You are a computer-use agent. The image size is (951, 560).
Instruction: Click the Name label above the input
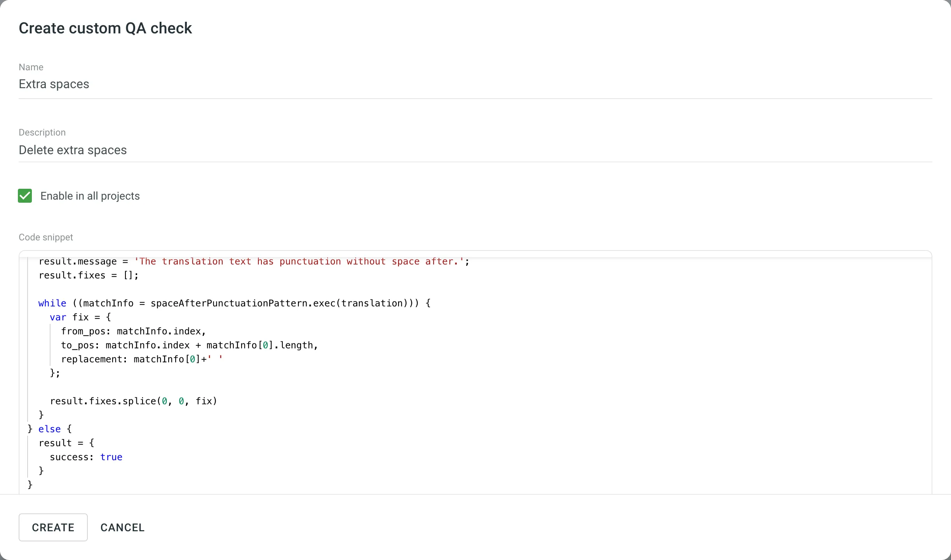(x=31, y=67)
